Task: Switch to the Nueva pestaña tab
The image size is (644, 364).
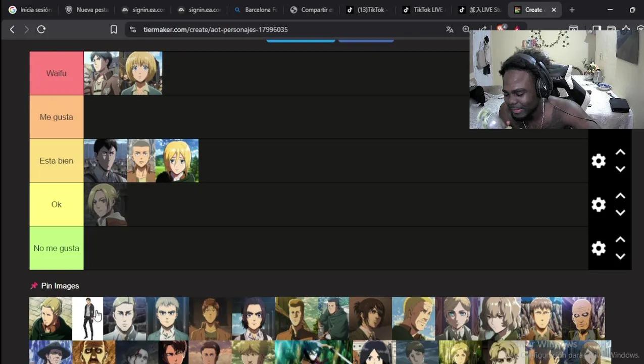Action: pos(87,10)
